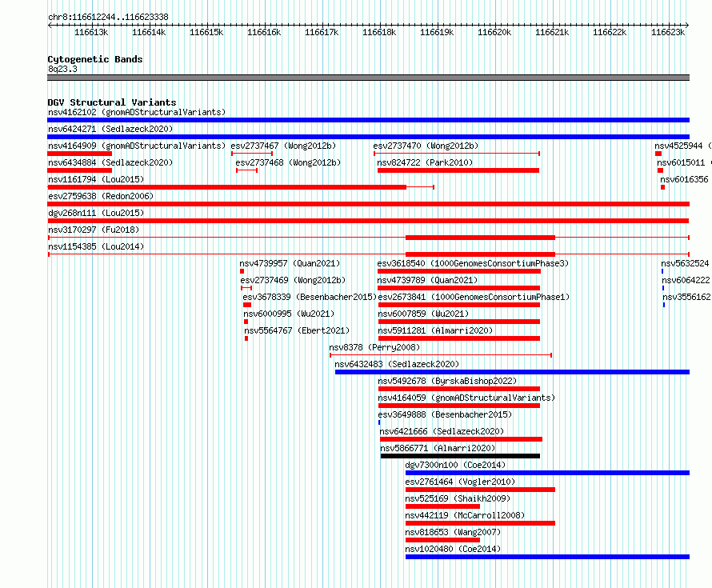Click the esv2759638 Redon2006 label
The height and width of the screenshot is (588, 712).
point(101,196)
